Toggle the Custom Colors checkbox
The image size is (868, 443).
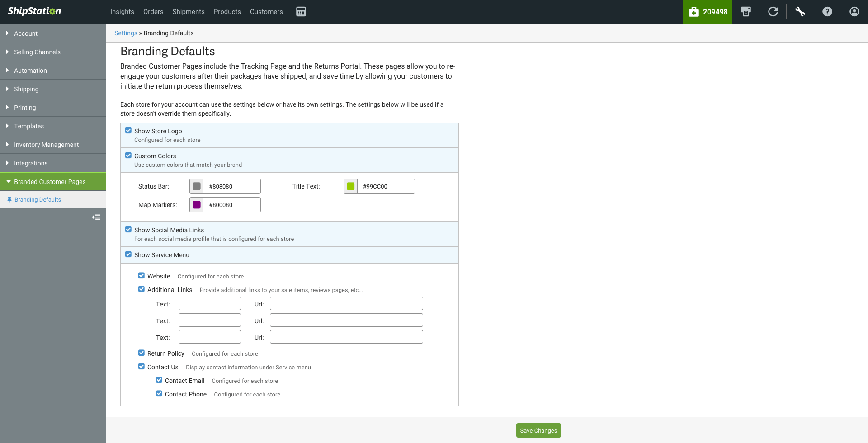click(x=128, y=156)
